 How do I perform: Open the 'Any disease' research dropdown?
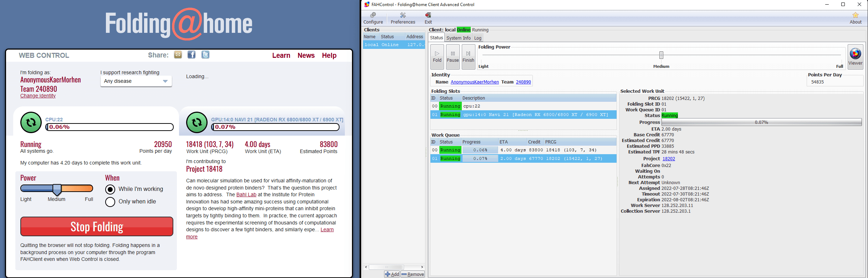click(x=136, y=81)
